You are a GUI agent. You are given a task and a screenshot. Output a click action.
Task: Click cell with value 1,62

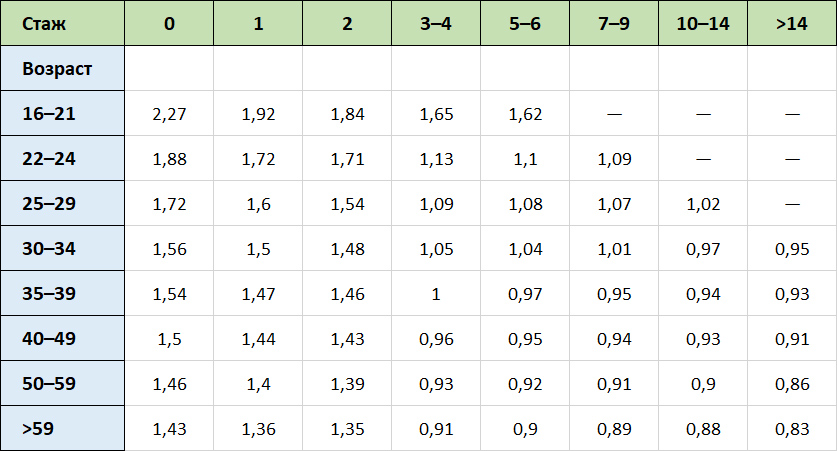[525, 113]
